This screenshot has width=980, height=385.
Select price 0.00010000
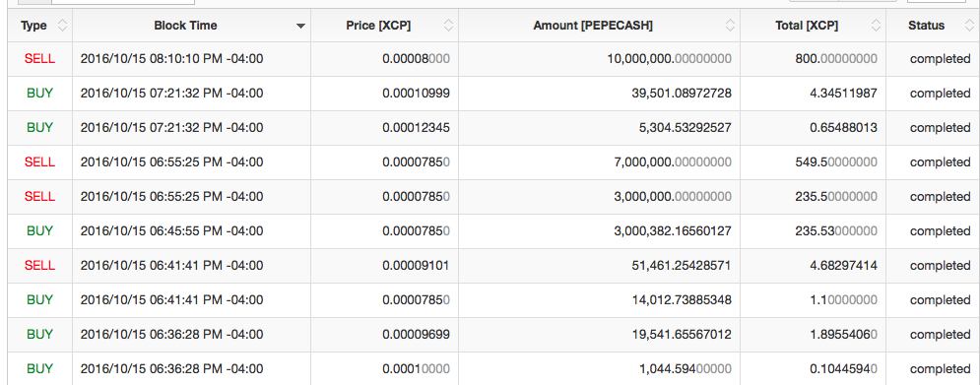(417, 368)
